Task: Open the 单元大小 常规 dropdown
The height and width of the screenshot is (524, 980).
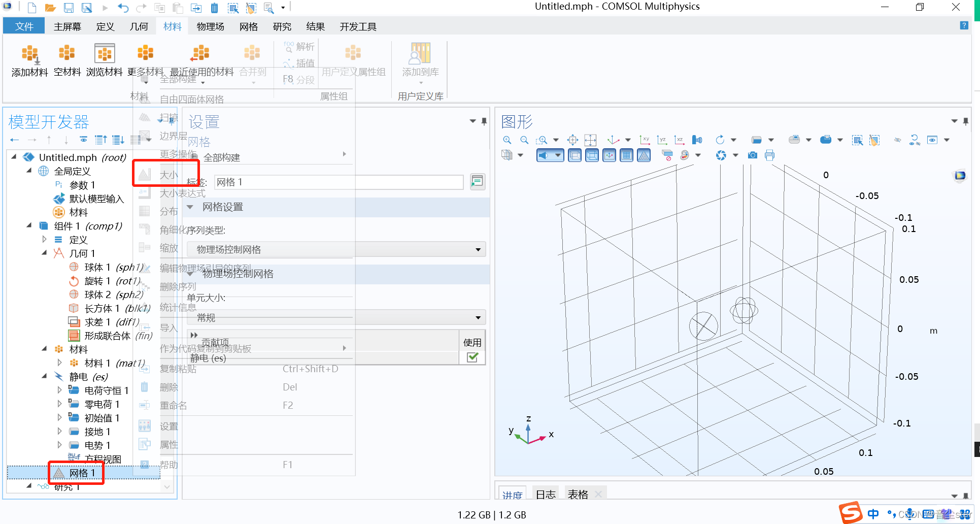Action: pyautogui.click(x=336, y=318)
